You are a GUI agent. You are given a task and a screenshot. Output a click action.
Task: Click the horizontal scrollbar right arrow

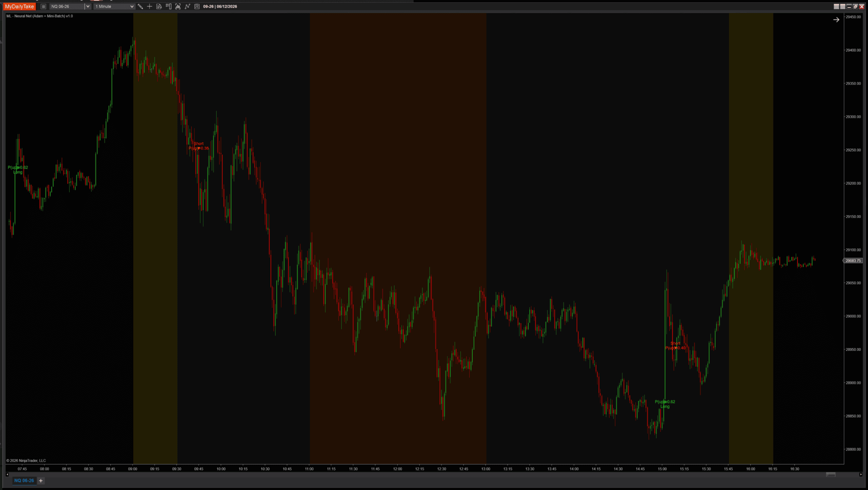(861, 474)
